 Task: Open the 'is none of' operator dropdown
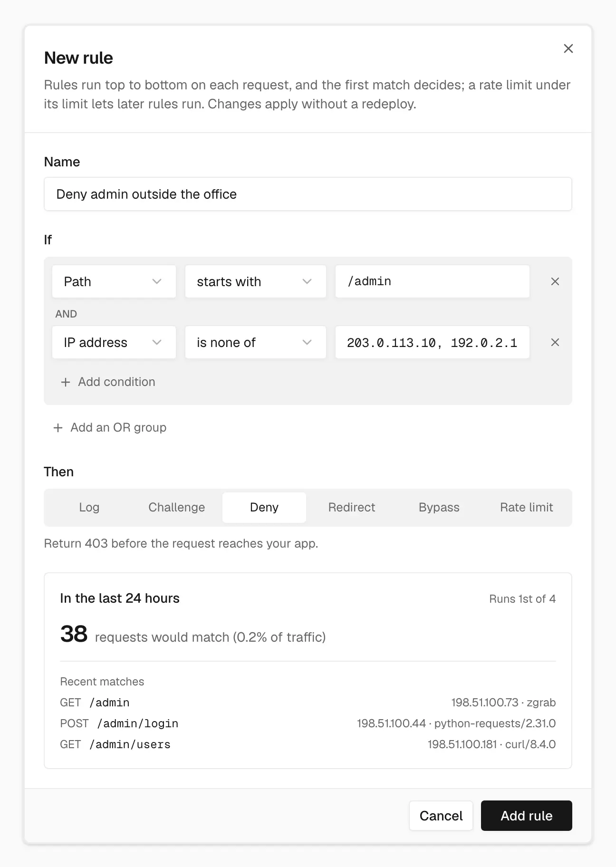click(255, 342)
